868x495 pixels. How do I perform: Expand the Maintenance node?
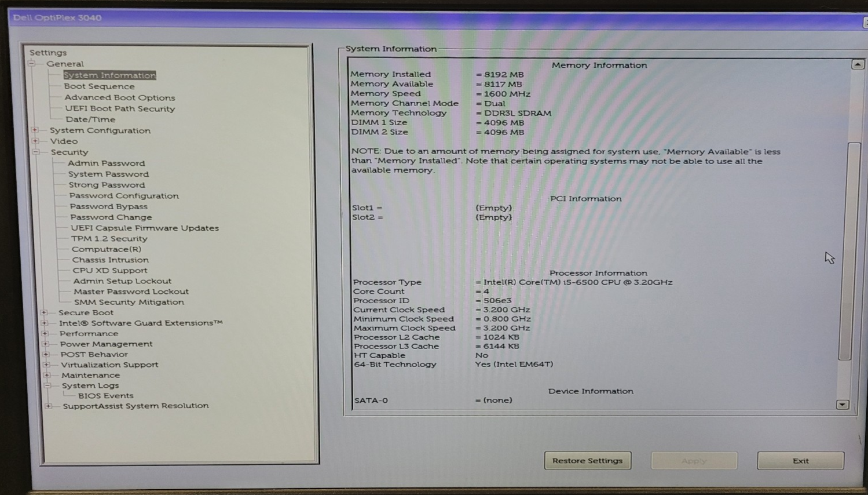tap(47, 375)
